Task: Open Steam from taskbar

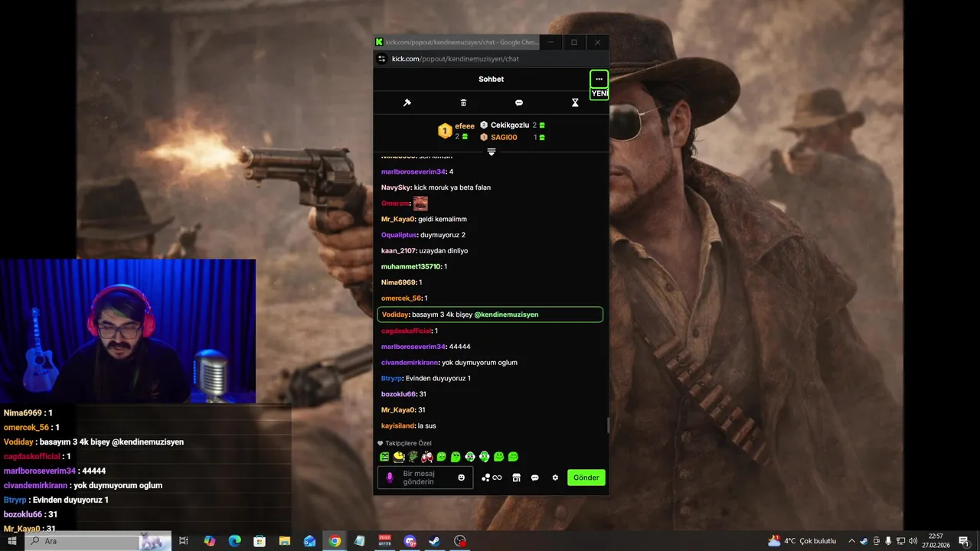Action: pos(434,541)
